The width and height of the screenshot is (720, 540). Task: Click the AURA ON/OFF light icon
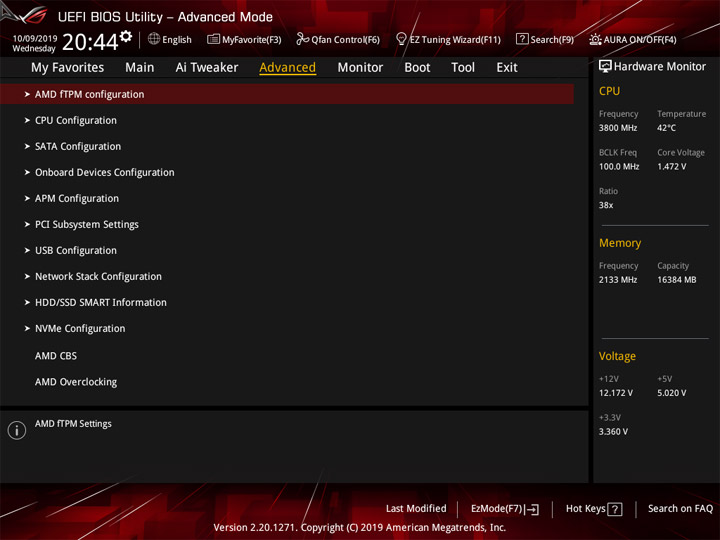pos(595,39)
